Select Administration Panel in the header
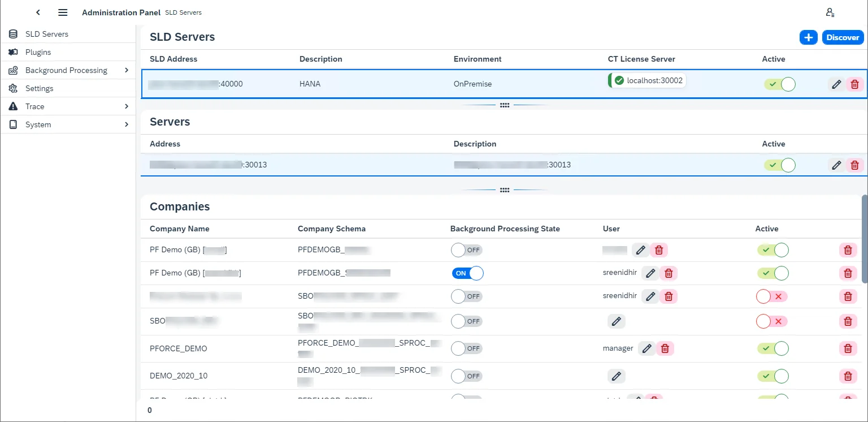Viewport: 868px width, 422px height. [x=120, y=12]
